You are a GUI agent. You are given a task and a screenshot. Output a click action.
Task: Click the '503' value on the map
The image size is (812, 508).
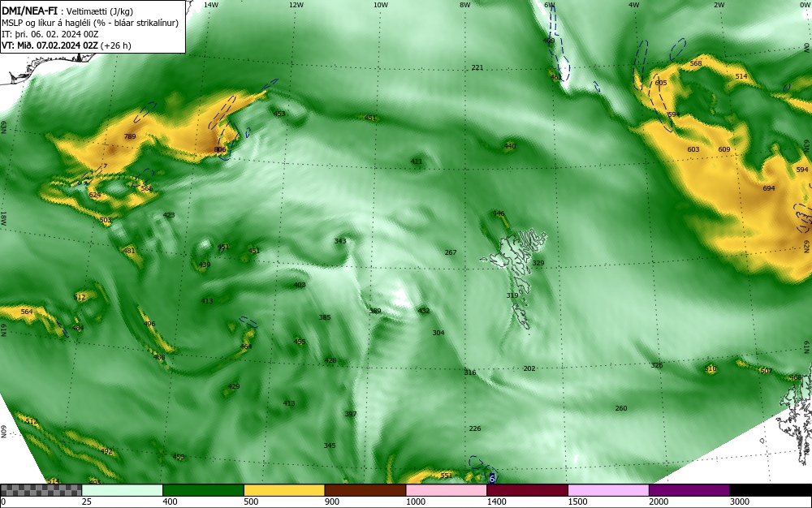[106, 220]
